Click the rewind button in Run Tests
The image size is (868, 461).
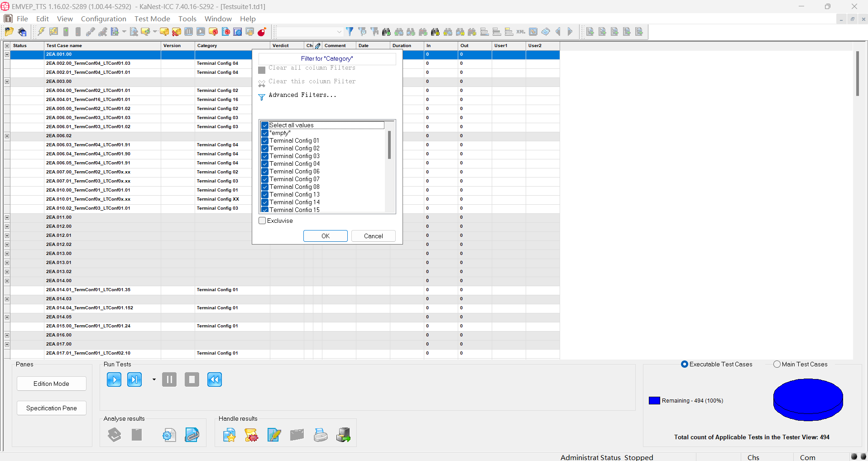coord(214,379)
